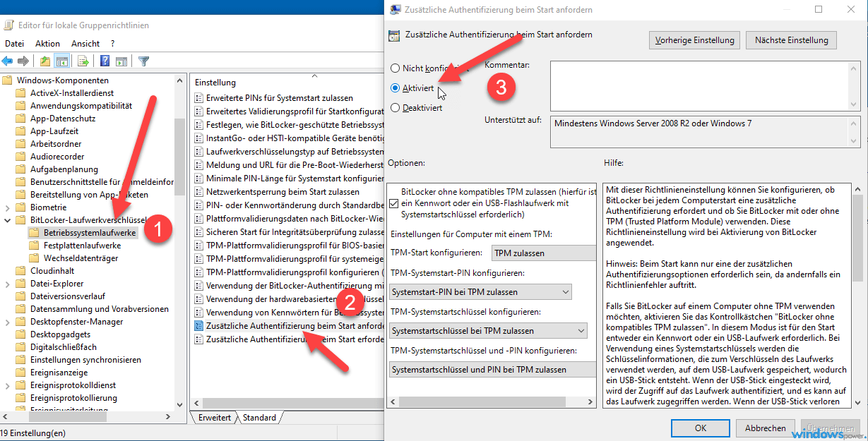Collapse the BitLocker-Laufwerkverschlüsselung node

[x=8, y=220]
